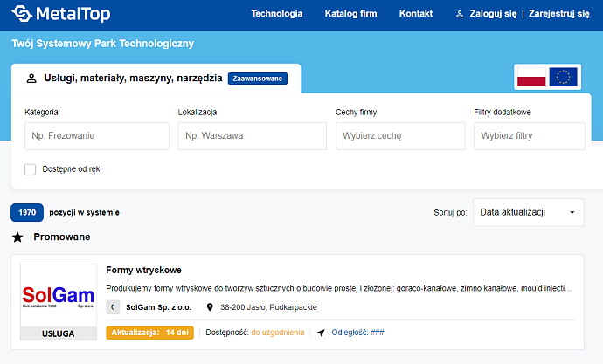Click the star icon next to Promowane
The image size is (603, 364).
pyautogui.click(x=17, y=237)
